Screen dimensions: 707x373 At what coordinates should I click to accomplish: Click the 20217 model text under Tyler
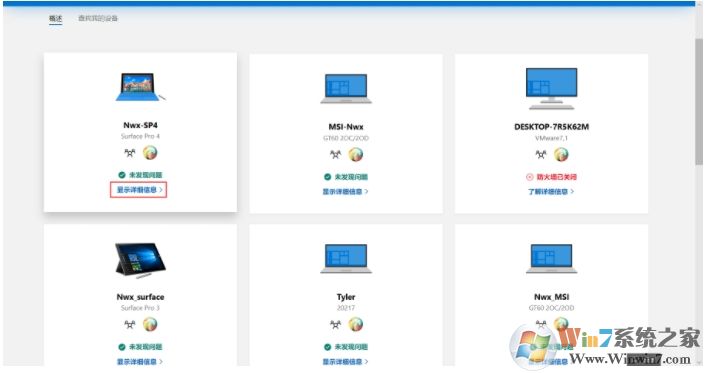pyautogui.click(x=346, y=308)
